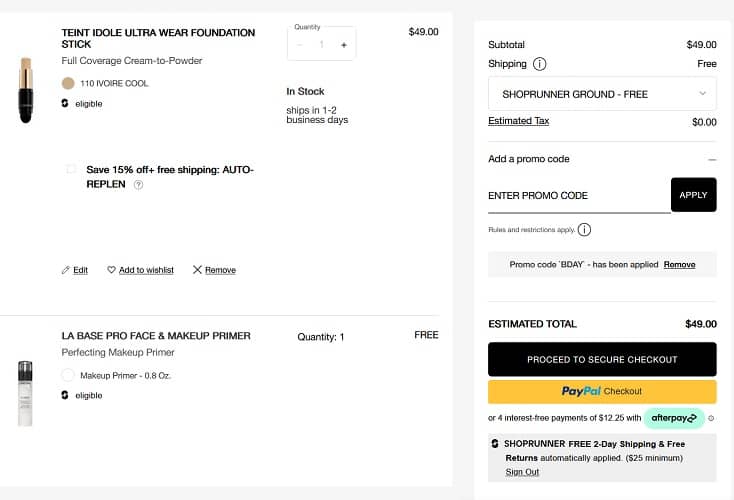Image resolution: width=734 pixels, height=500 pixels.
Task: Enable AUTO-REPLEN save 15% checkbox
Action: (71, 170)
